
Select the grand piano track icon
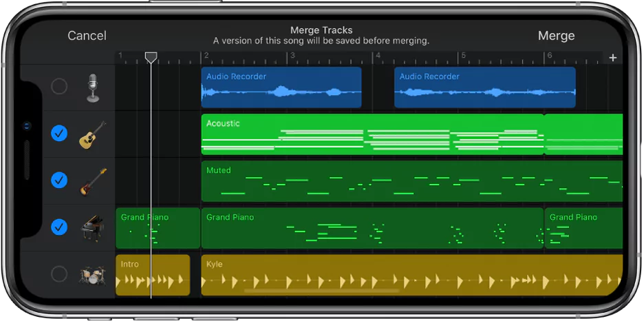[92, 228]
